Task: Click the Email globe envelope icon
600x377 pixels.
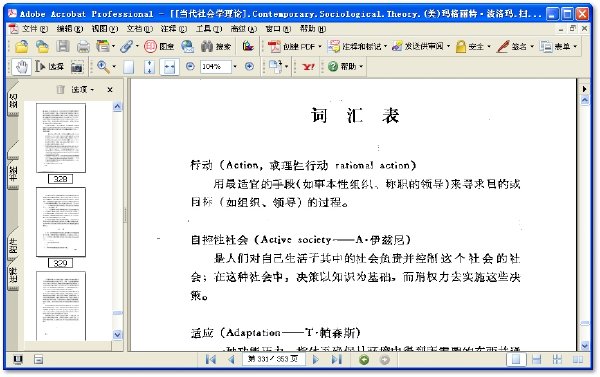Action: pyautogui.click(x=188, y=46)
